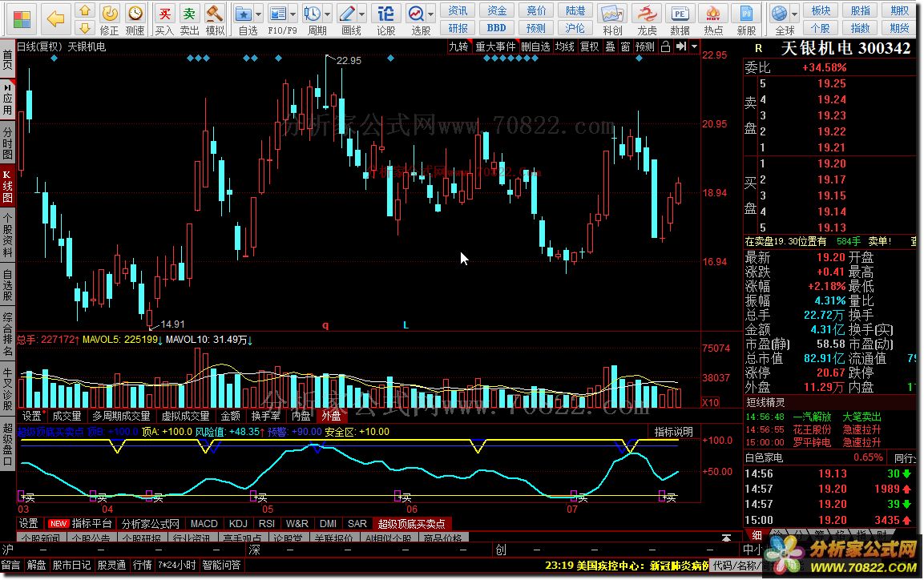Toggle 重大事件 major events display
Viewport: 924px width, 580px height.
pos(495,46)
